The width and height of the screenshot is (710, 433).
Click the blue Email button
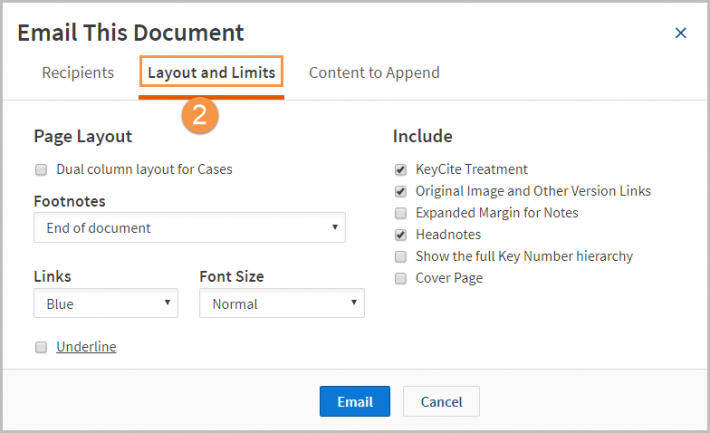pyautogui.click(x=355, y=401)
